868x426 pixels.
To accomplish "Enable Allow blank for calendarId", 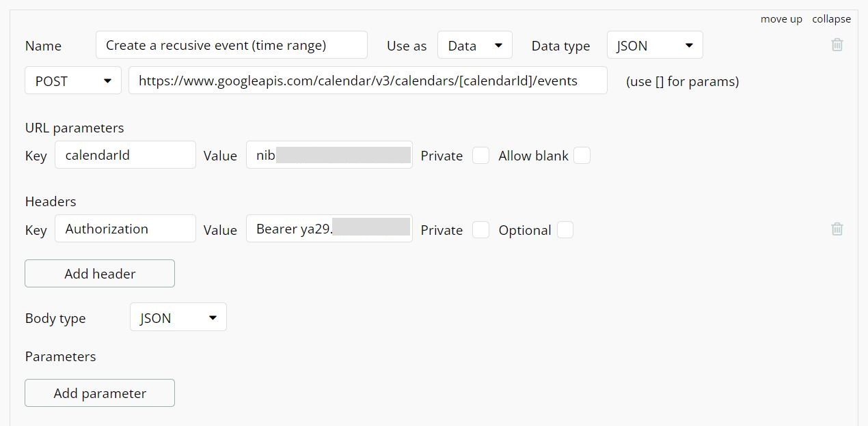I will coord(582,156).
